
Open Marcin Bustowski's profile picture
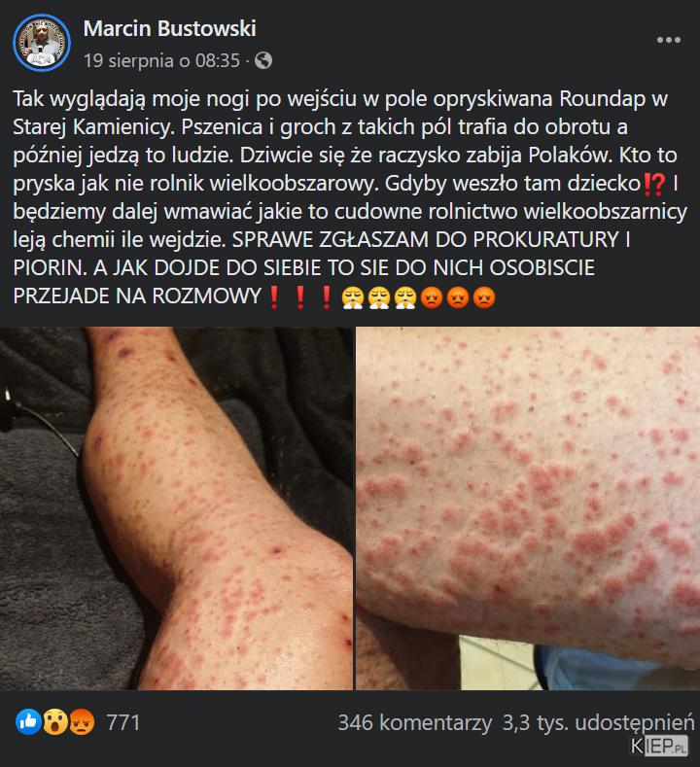[42, 43]
